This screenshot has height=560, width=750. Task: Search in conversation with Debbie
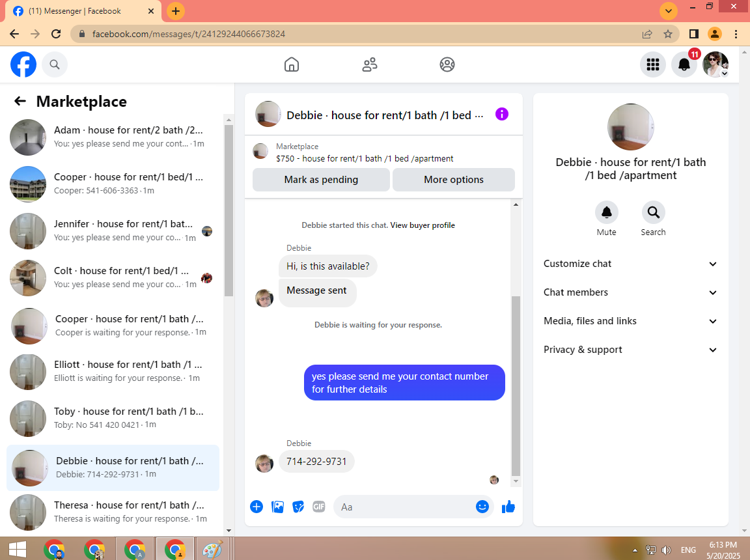coord(654,212)
